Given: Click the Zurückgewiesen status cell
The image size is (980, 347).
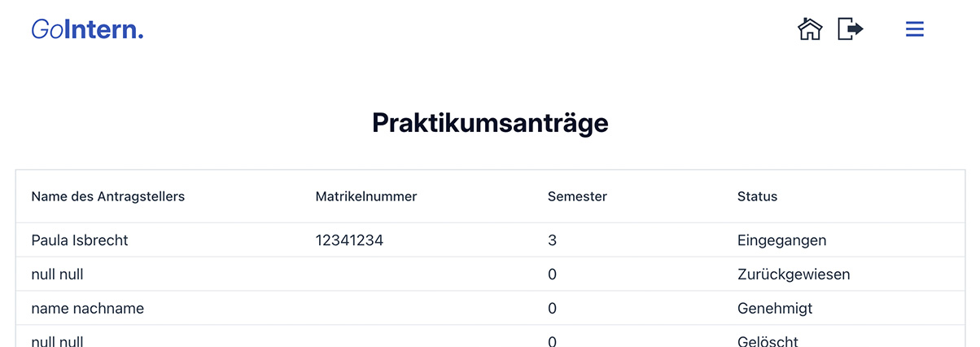Looking at the screenshot, I should [x=794, y=275].
